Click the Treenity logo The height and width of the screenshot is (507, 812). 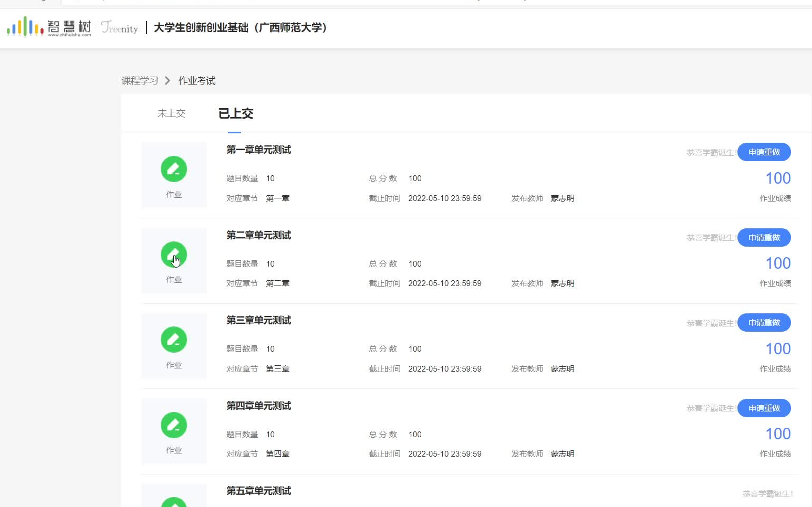[119, 27]
